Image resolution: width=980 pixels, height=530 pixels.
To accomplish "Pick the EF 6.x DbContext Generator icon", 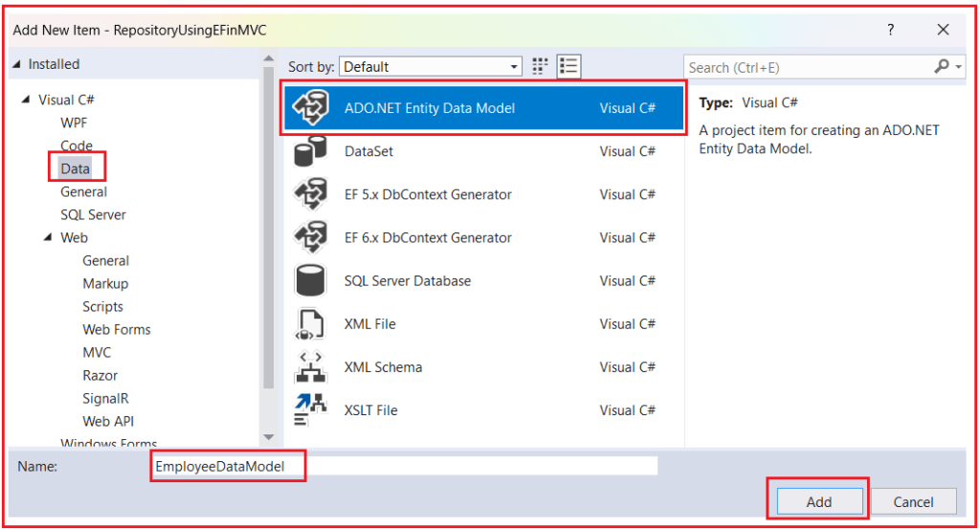I will click(310, 237).
